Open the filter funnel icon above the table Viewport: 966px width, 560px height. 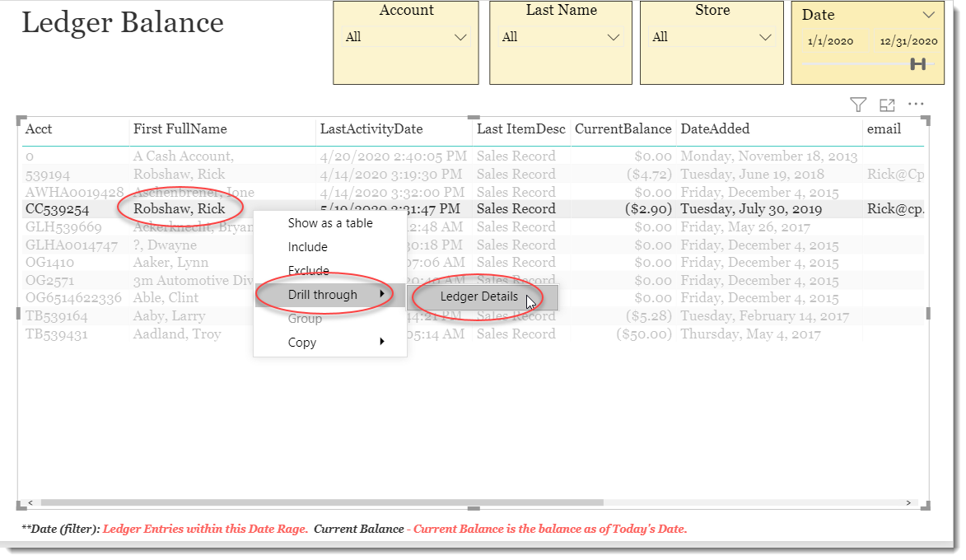pos(857,105)
